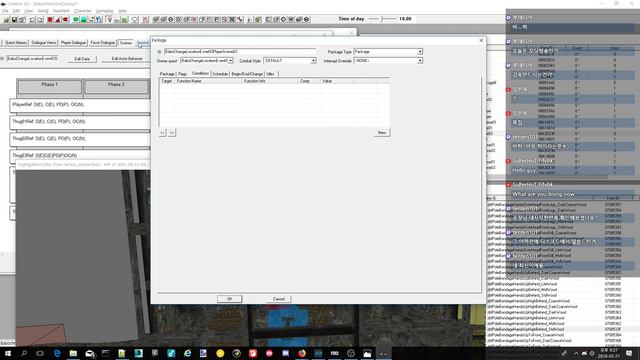Click the New condition button
640x360 pixels.
(382, 133)
